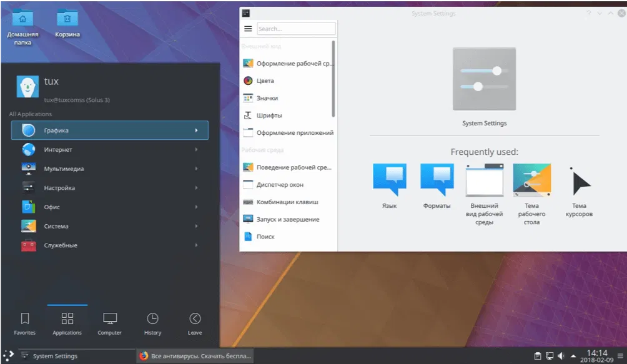The image size is (627, 364).
Task: Open frequently used Язык icon
Action: 390,186
